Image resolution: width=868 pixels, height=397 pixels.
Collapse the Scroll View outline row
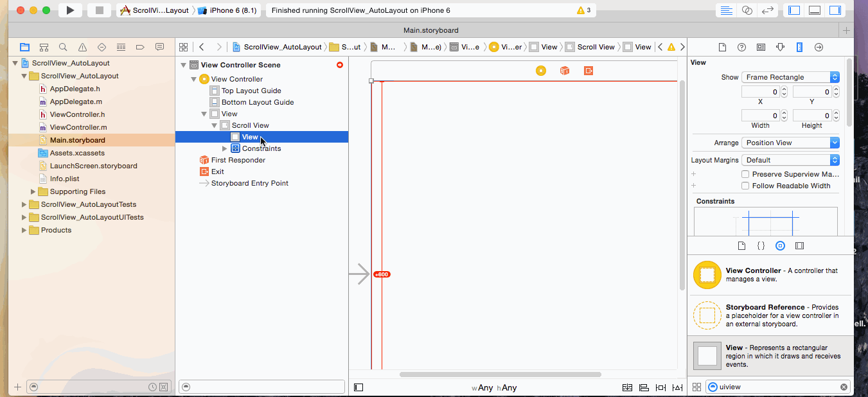coord(215,125)
